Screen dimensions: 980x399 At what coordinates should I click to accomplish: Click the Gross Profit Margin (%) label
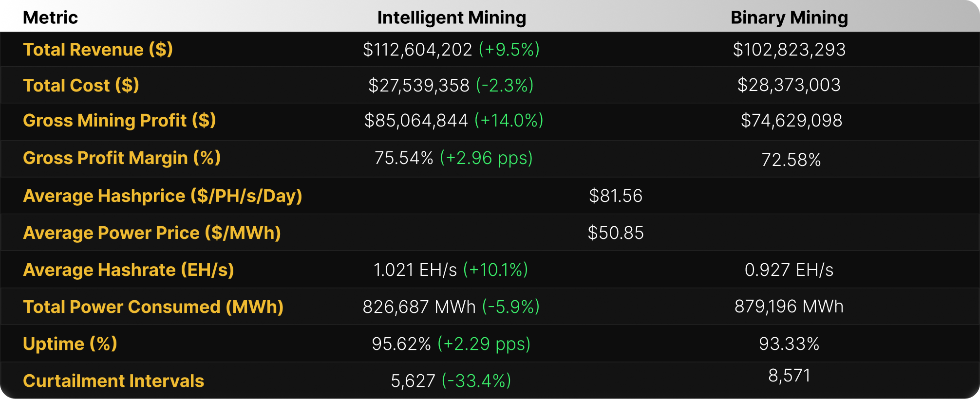pyautogui.click(x=122, y=158)
